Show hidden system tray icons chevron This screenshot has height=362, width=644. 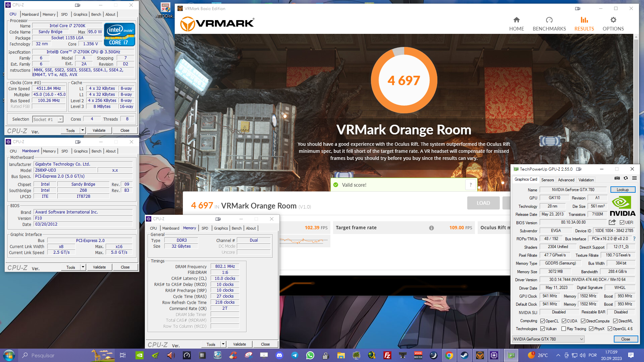pos(558,355)
